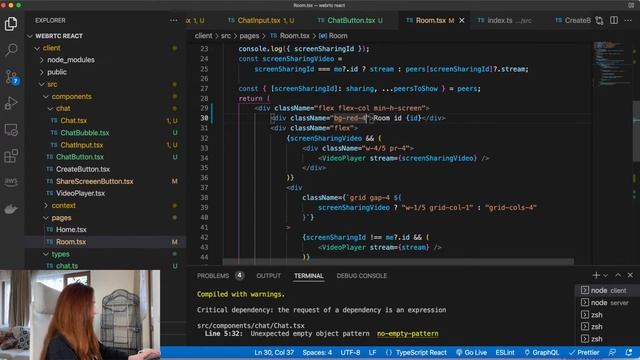Close the Room.tsx editor tab
Image resolution: width=640 pixels, height=360 pixels.
(462, 20)
